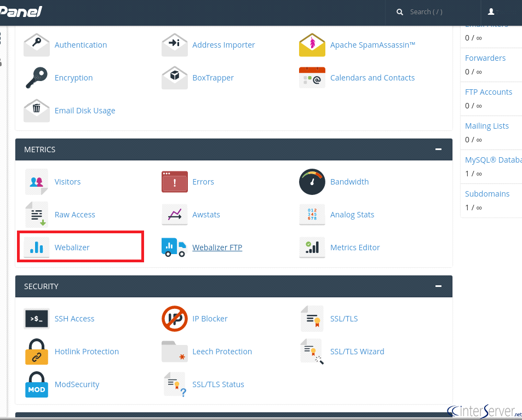Screen dimensions: 522x420
Task: Open the Calendars and Contacts icon
Action: pos(312,78)
